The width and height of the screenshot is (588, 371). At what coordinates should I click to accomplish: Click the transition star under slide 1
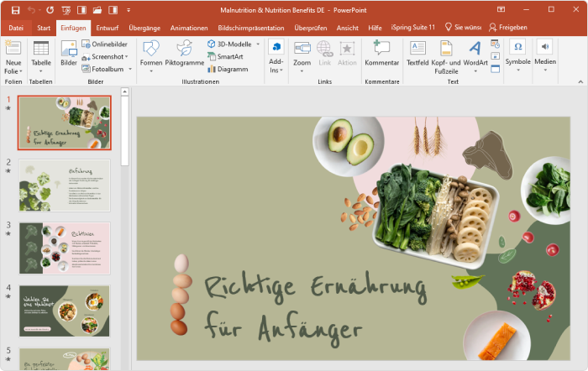8,108
